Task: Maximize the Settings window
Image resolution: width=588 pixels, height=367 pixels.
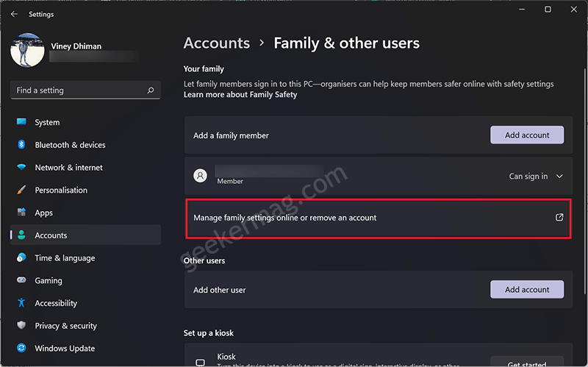Action: 548,10
